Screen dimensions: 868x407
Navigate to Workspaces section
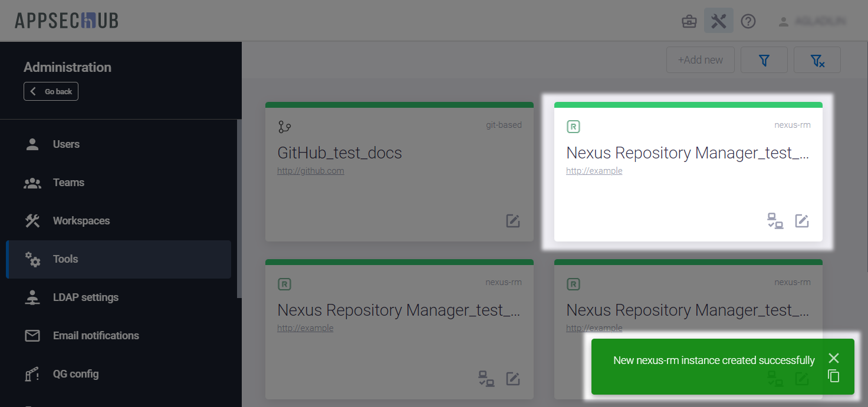point(81,221)
